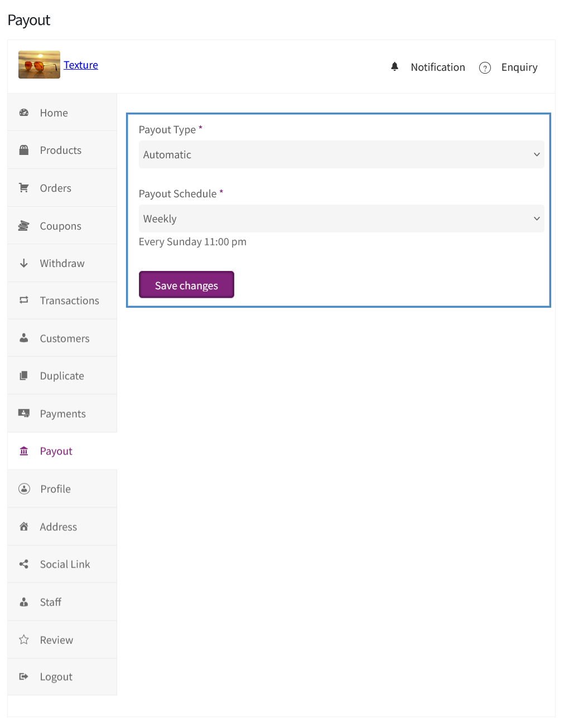Click the Coupons icon in the sidebar
Image resolution: width=569 pixels, height=728 pixels.
(24, 225)
